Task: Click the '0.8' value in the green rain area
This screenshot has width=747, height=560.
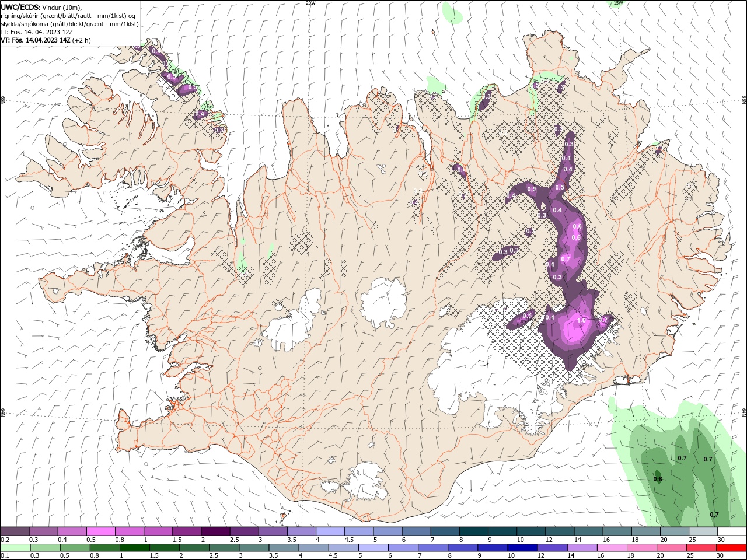Action: point(658,479)
